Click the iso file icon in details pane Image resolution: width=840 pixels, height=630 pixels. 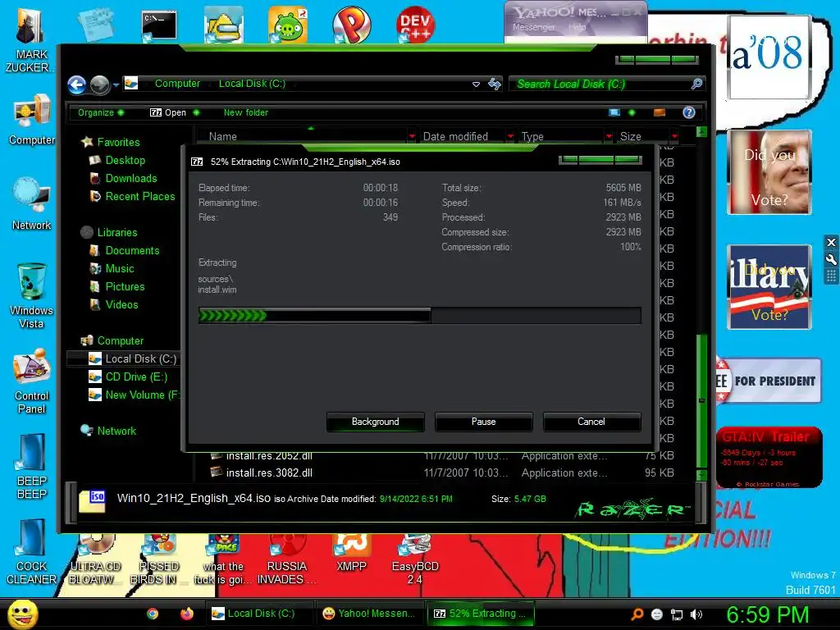pos(92,501)
